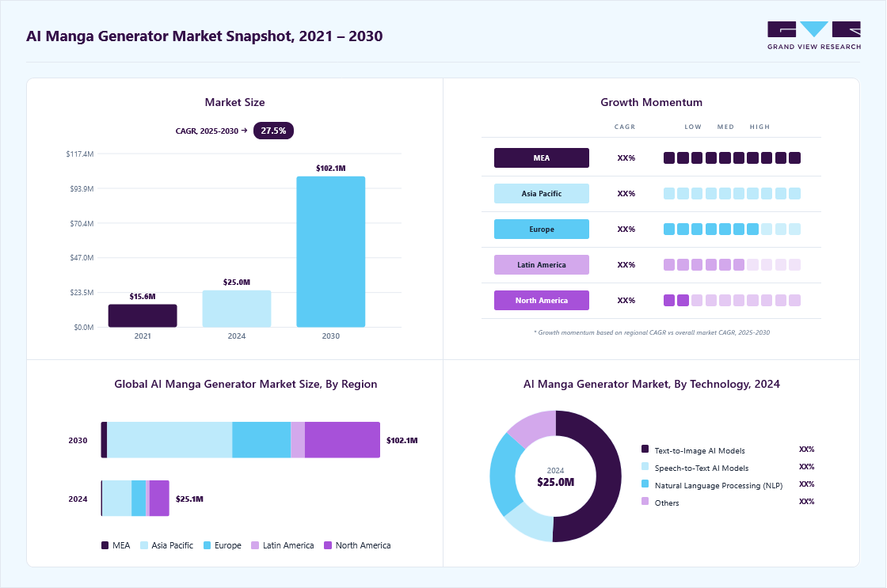This screenshot has width=887, height=588.
Task: Click the $102.1M total for 2030 region bar
Action: click(x=402, y=441)
